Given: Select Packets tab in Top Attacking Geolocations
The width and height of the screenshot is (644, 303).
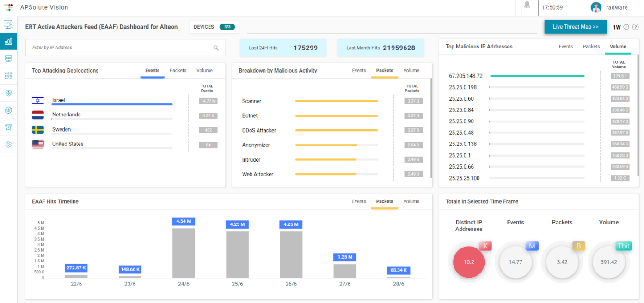Looking at the screenshot, I should pyautogui.click(x=178, y=71).
